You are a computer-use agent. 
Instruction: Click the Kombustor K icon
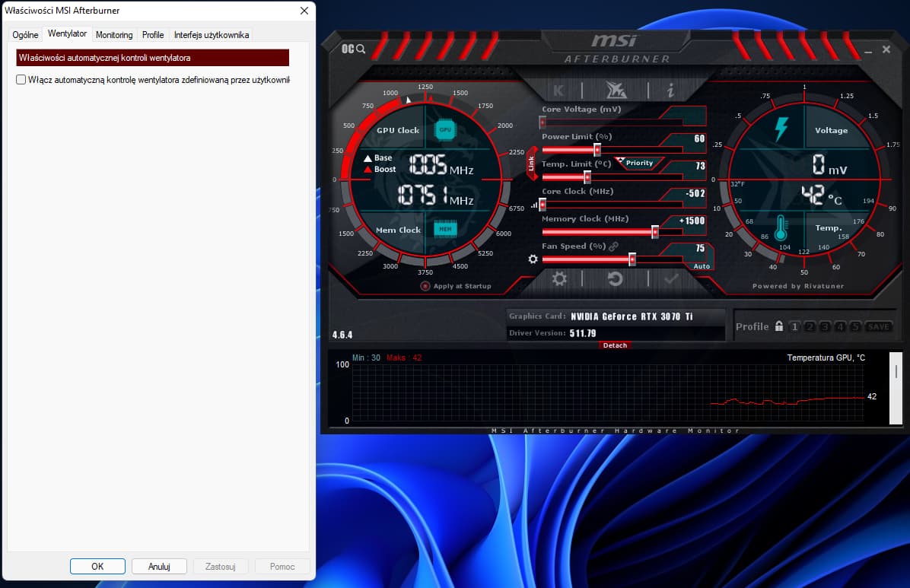558,91
